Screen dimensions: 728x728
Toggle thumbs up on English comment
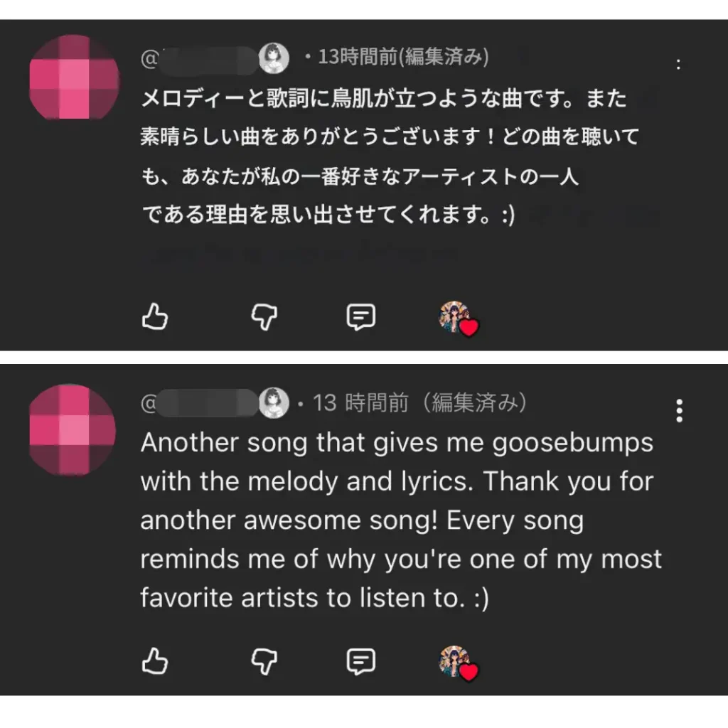[x=155, y=662]
